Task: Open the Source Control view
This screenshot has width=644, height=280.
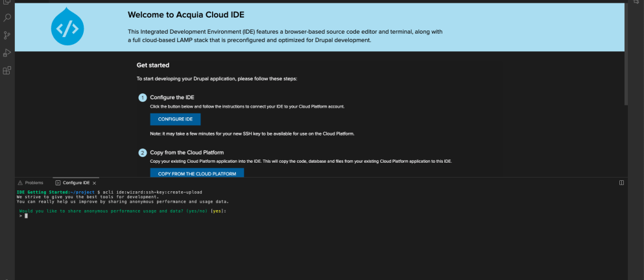Action: coord(7,35)
